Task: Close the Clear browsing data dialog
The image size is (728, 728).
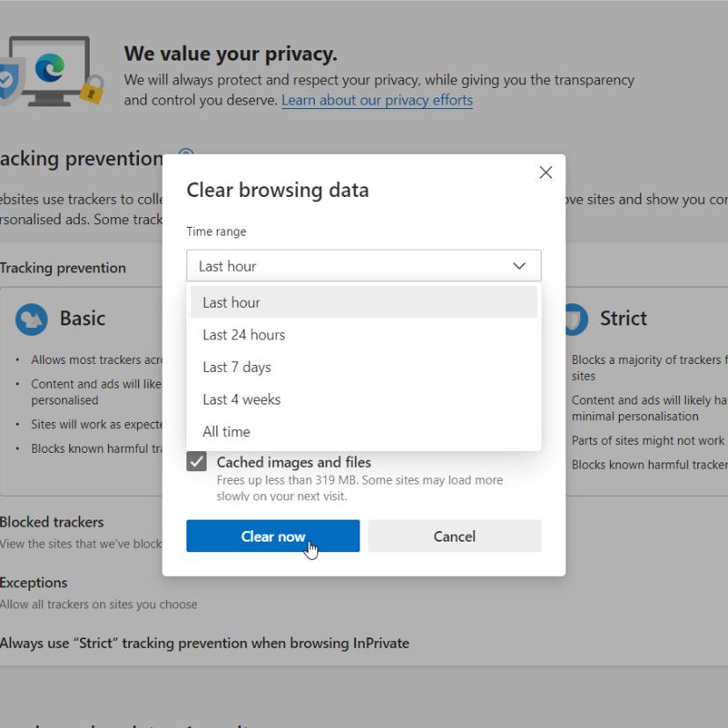Action: 545,172
